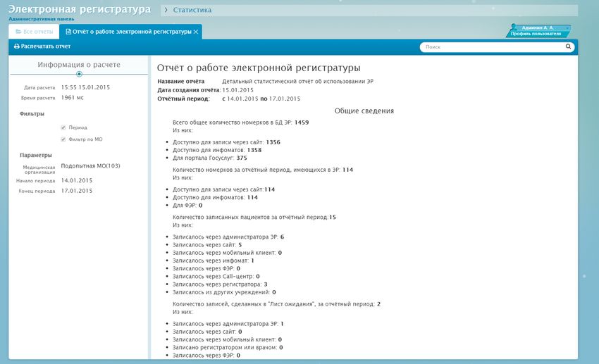599x364 pixels.
Task: Click the printer icon in the toolbar
Action: 16,46
